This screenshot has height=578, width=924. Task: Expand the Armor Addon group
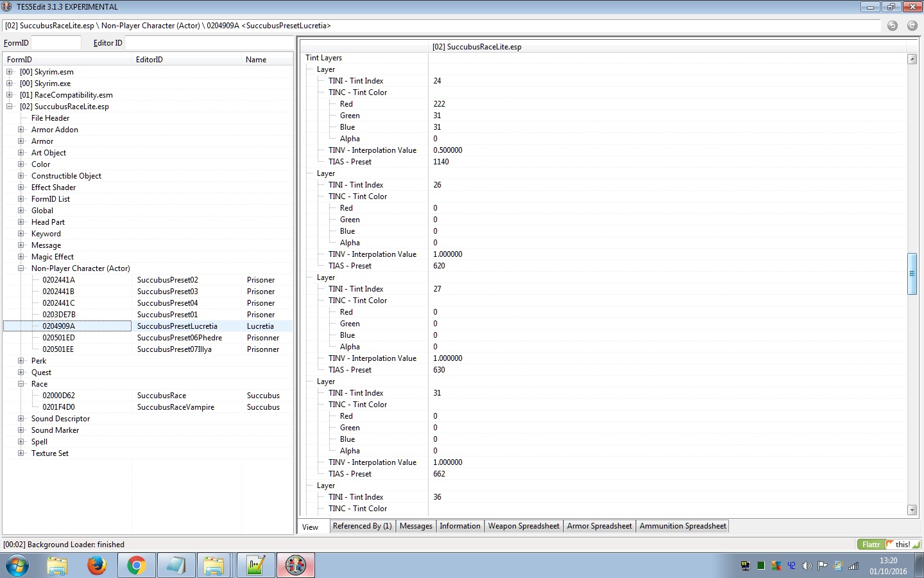pos(21,130)
